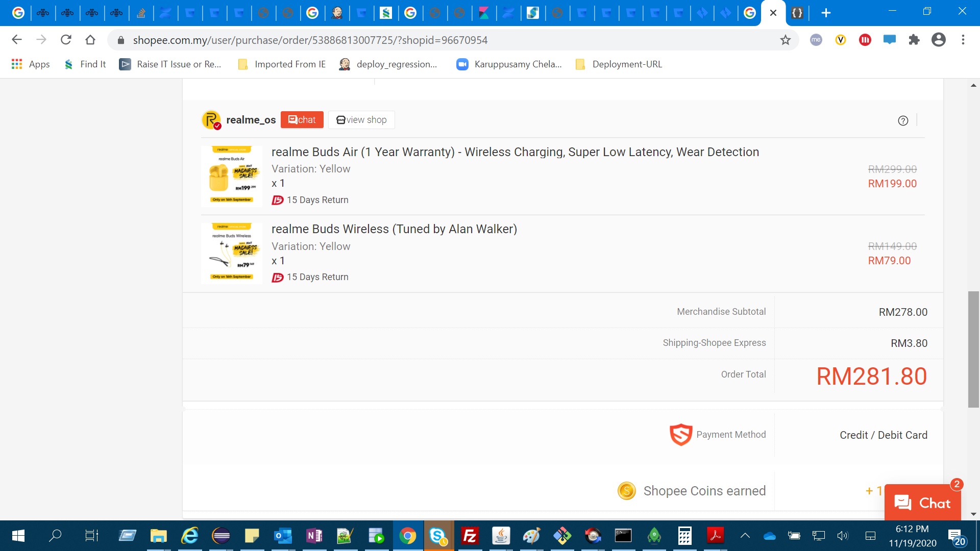Go back to the previous page
980x551 pixels.
17,40
